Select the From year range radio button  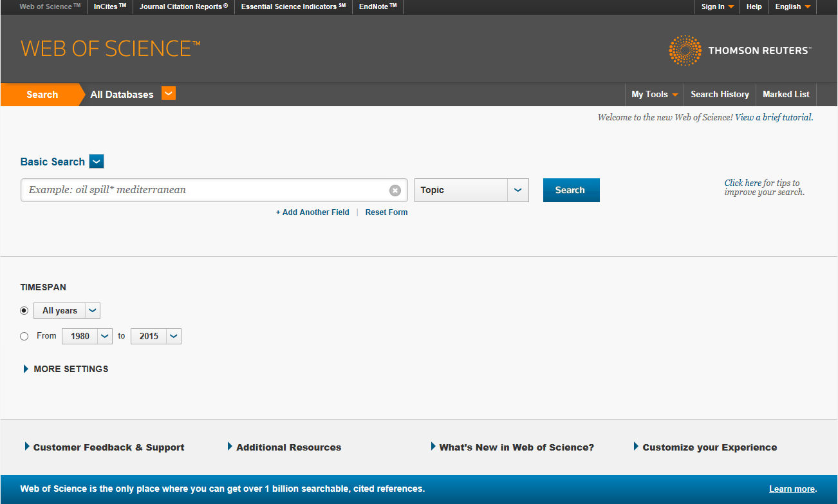click(x=24, y=336)
